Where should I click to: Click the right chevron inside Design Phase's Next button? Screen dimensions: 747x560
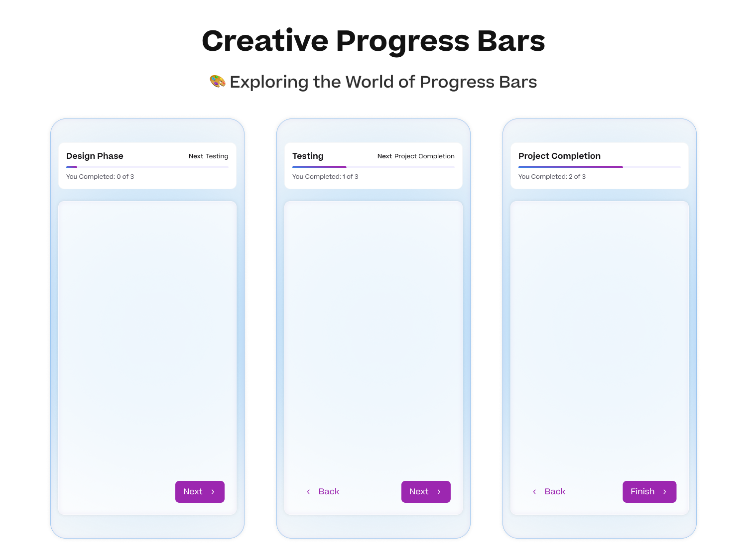tap(213, 491)
